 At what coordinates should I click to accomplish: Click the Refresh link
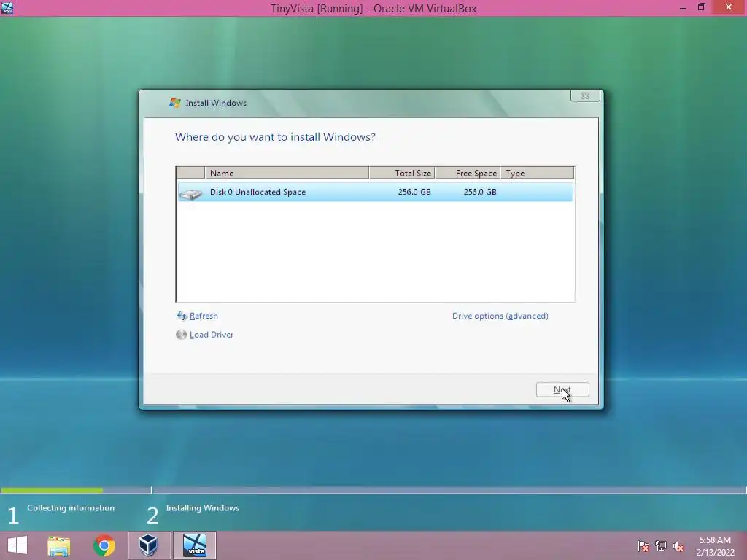(x=204, y=316)
